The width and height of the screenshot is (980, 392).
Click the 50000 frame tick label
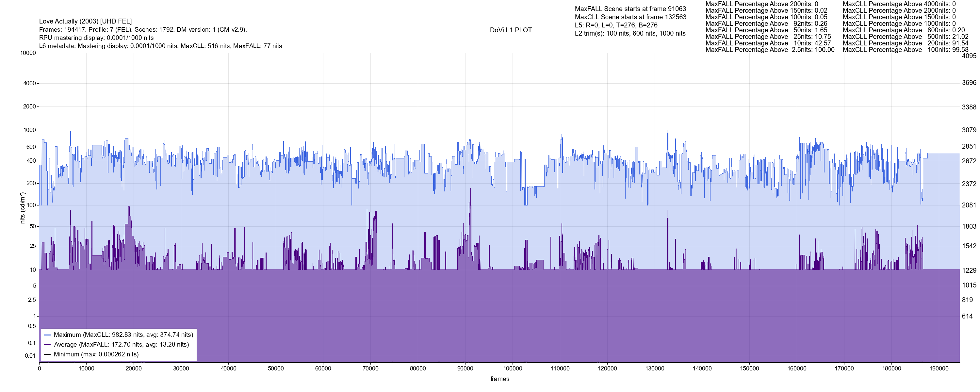(x=275, y=368)
